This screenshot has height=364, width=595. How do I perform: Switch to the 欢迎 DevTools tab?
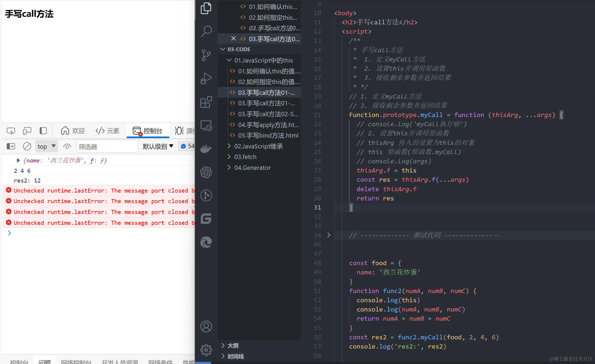(73, 131)
